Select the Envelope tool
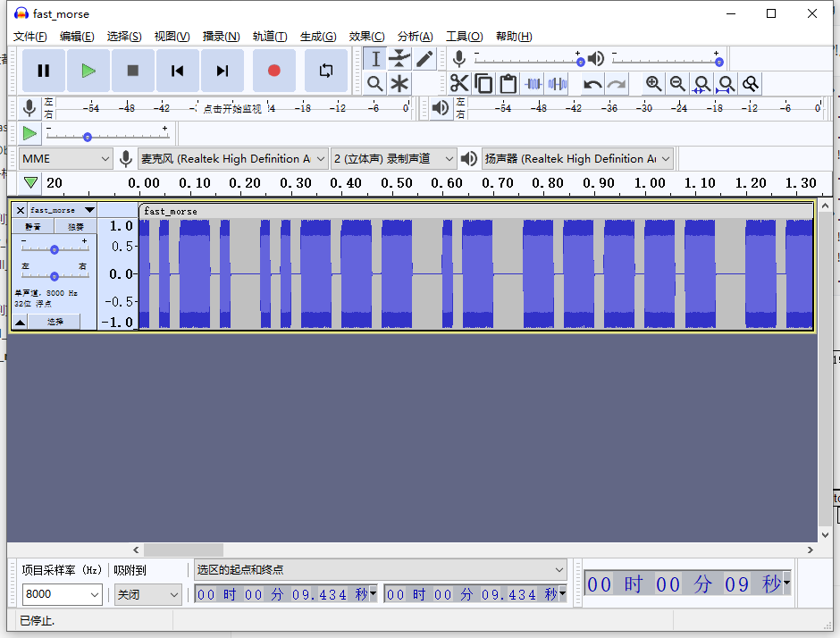Viewport: 840px width, 638px height. coord(399,59)
